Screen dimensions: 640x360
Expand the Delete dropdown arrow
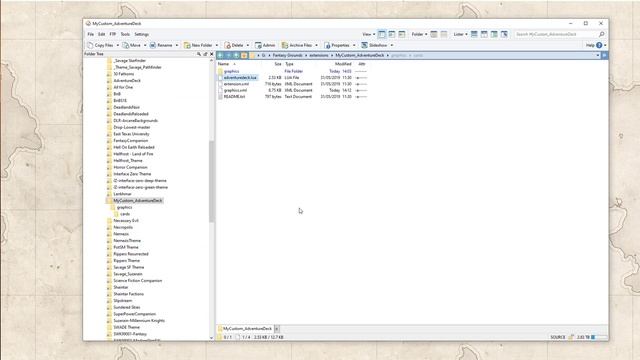[x=248, y=45]
